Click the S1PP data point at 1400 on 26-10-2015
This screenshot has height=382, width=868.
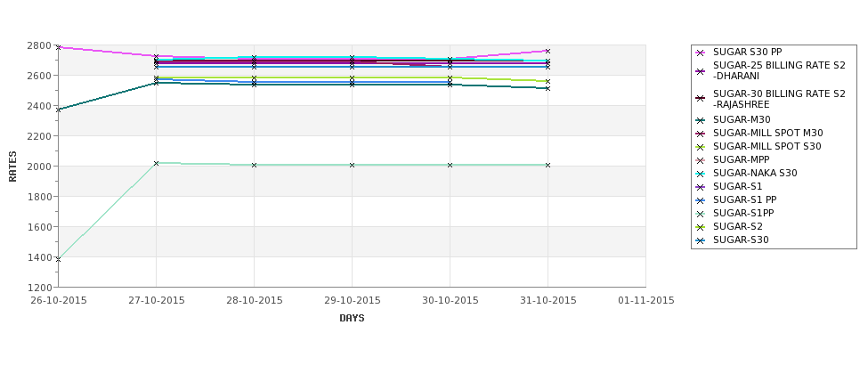click(58, 259)
